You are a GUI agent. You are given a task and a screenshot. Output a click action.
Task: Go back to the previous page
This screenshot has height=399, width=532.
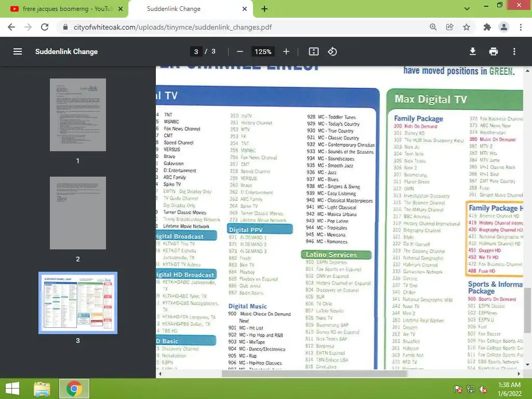tap(11, 27)
